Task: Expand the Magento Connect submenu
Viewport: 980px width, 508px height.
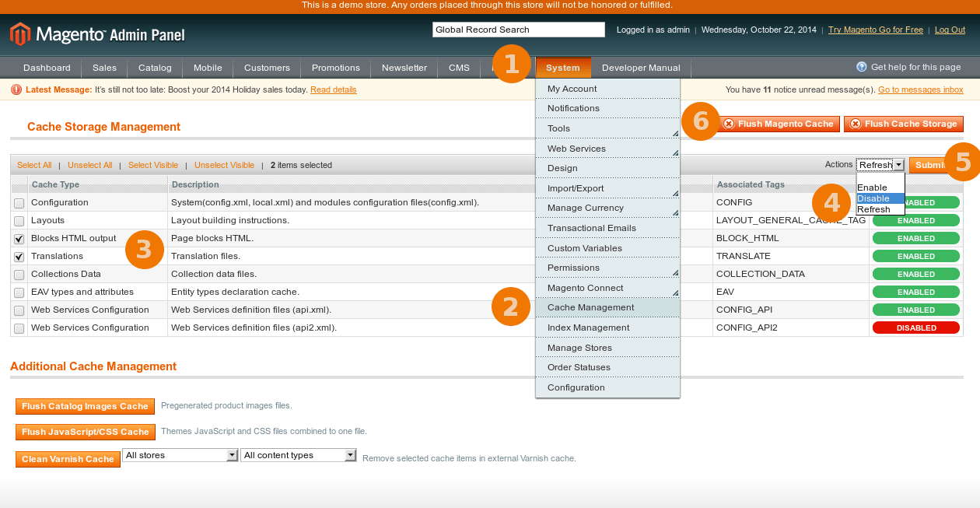Action: [x=607, y=288]
